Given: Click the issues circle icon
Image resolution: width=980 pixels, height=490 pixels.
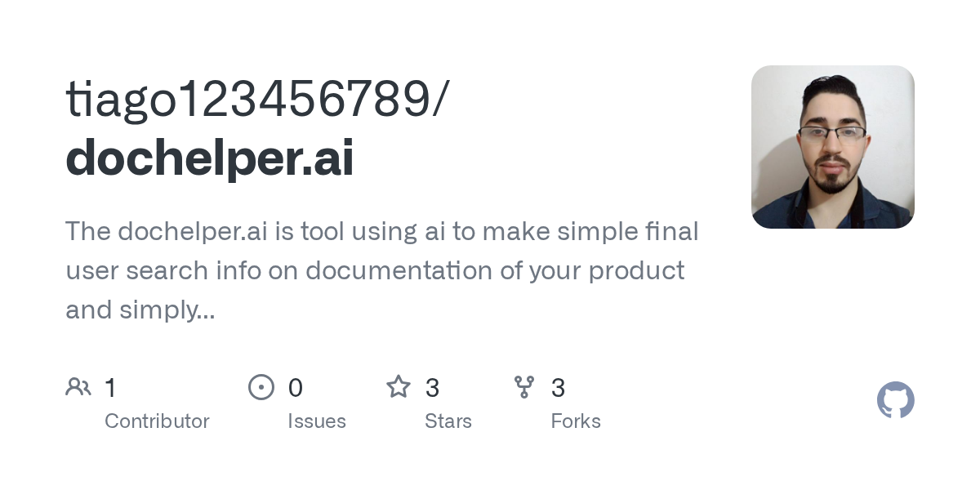Looking at the screenshot, I should click(261, 387).
